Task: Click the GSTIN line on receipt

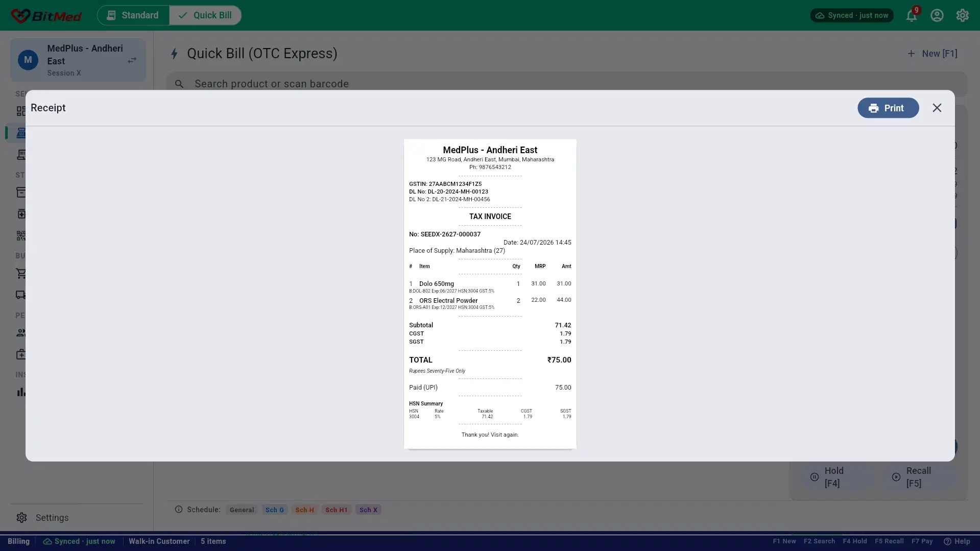Action: [445, 184]
